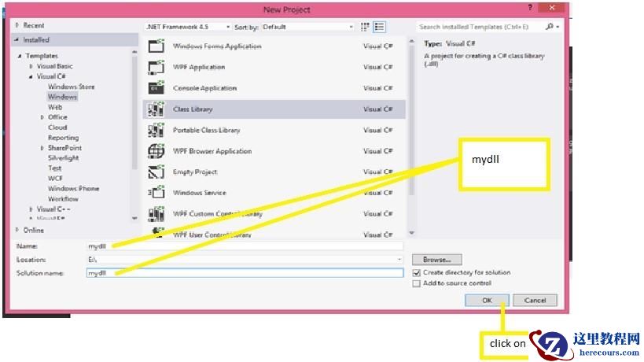Click the Empty Project template icon

(x=156, y=172)
